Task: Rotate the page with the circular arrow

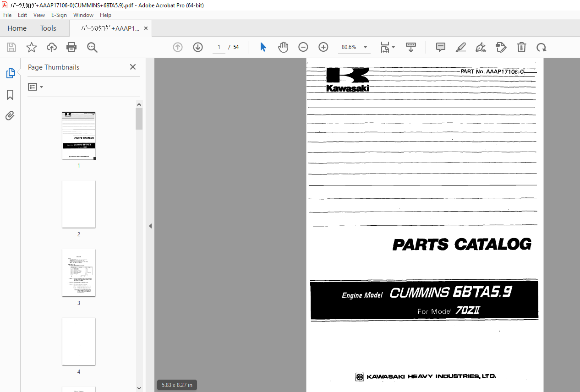Action: pyautogui.click(x=542, y=47)
